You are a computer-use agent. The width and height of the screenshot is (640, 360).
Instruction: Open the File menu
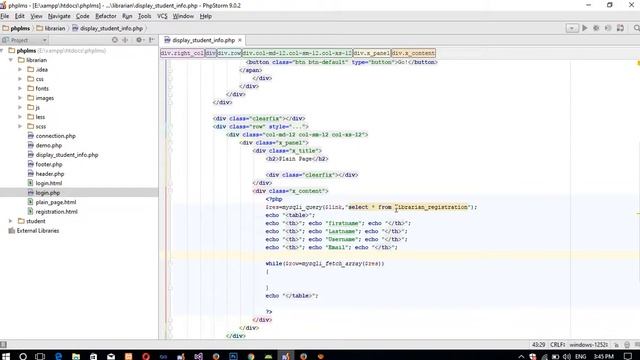click(5, 16)
